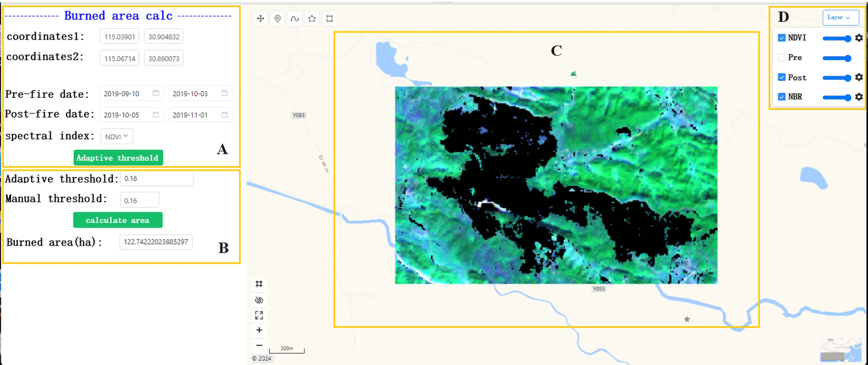This screenshot has height=365, width=868.
Task: Select the point marker drawing tool
Action: point(278,19)
